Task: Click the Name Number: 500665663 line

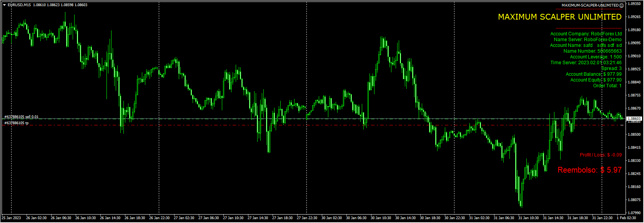Action: coord(592,51)
